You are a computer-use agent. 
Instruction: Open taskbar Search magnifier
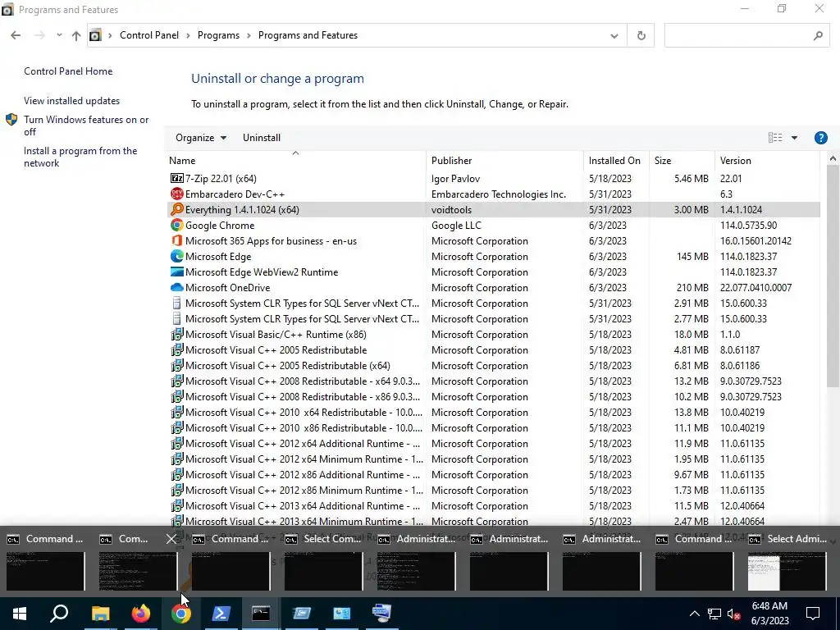point(59,614)
